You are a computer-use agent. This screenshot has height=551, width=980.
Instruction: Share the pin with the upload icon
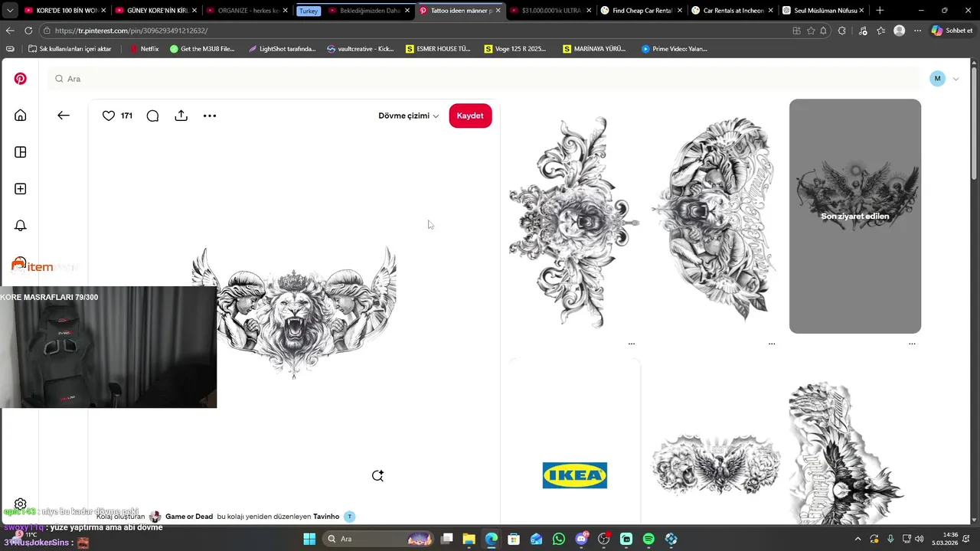point(181,116)
